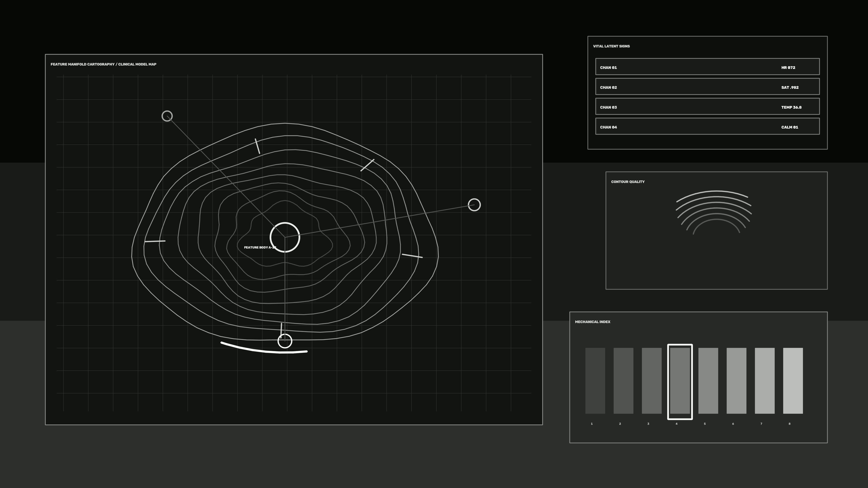Select the CHAN 01 row

707,67
